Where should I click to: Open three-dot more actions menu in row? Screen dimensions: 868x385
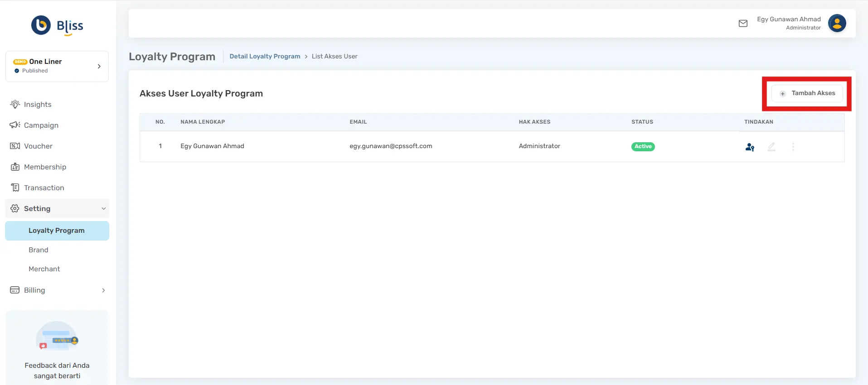click(x=793, y=147)
